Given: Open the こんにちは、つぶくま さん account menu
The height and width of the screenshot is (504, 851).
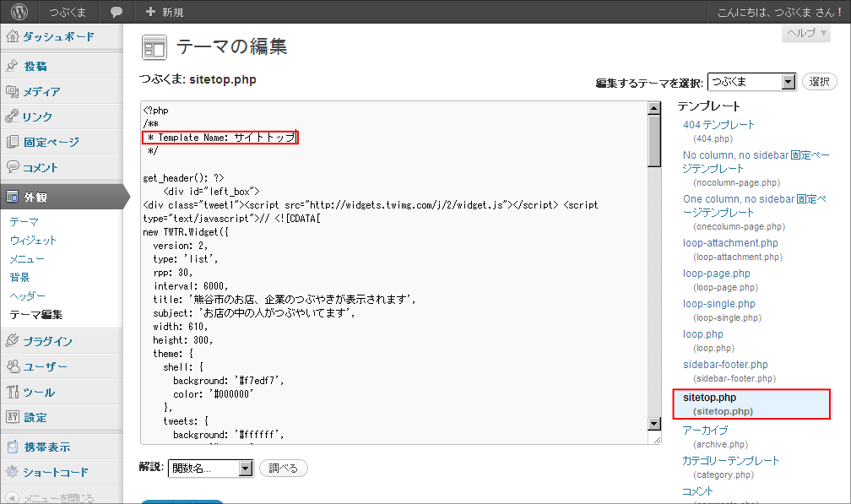Looking at the screenshot, I should (779, 12).
